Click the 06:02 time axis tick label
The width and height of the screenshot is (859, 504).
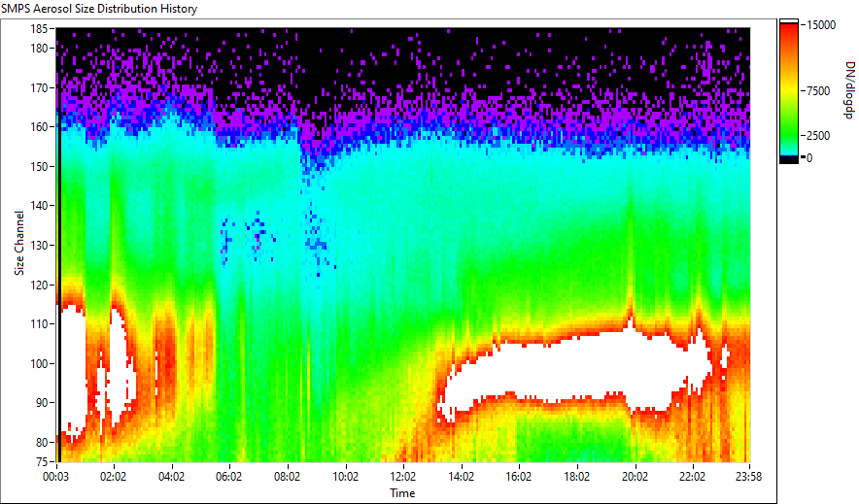coord(229,477)
